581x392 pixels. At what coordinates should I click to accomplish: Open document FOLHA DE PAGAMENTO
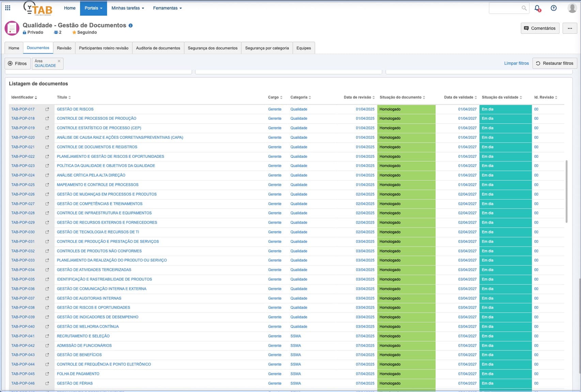[78, 374]
